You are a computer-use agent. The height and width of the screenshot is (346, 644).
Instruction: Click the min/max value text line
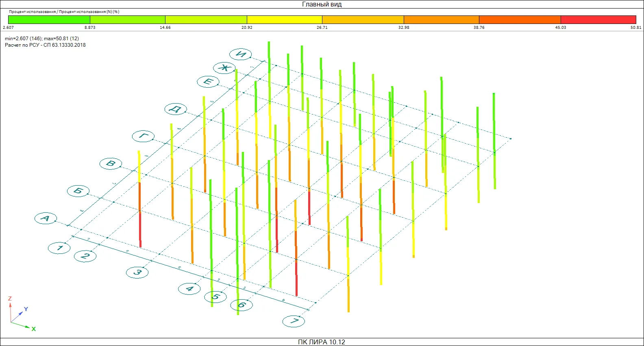42,39
